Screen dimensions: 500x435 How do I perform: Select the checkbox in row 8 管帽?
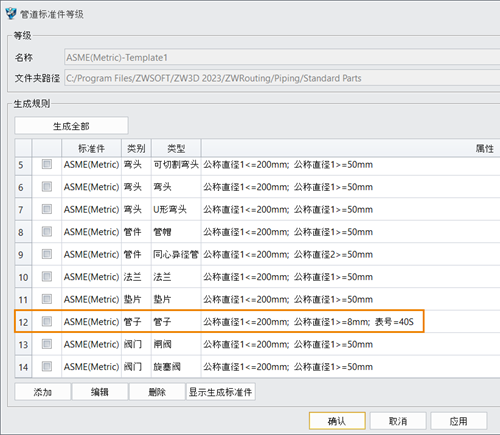47,231
